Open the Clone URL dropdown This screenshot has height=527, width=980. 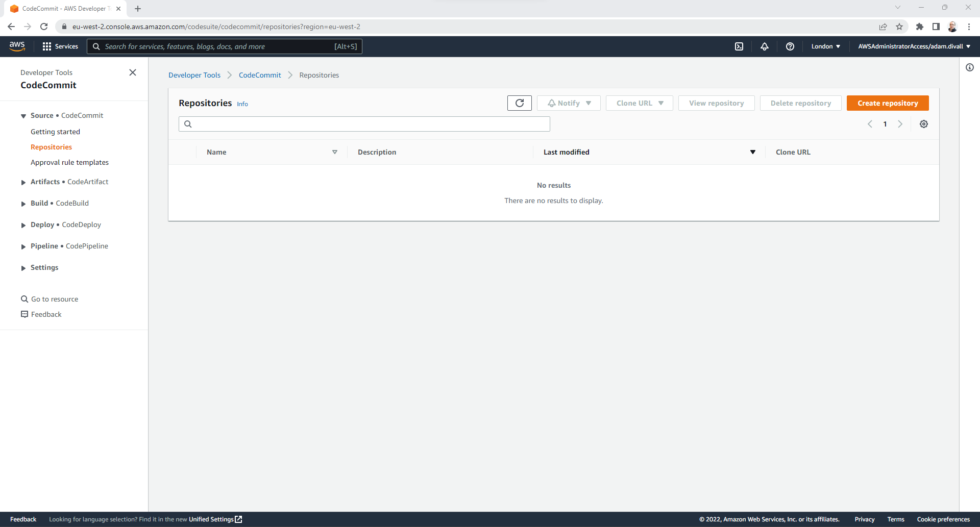click(640, 103)
